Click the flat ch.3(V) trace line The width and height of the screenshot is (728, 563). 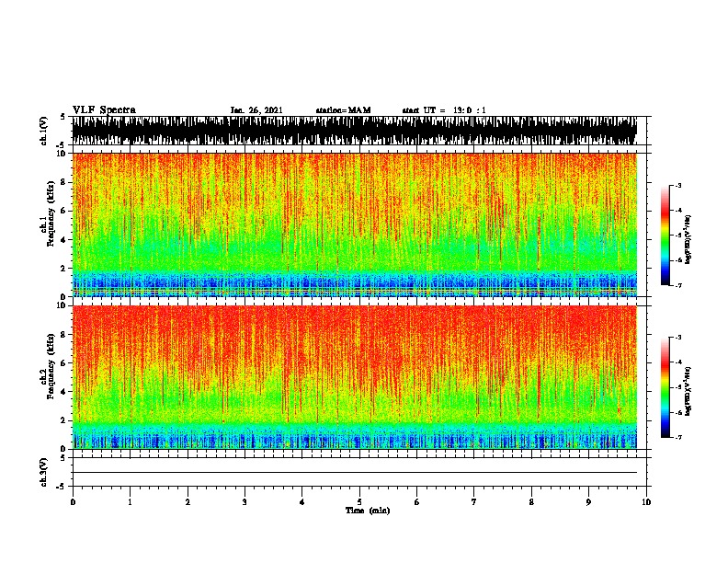pos(355,473)
